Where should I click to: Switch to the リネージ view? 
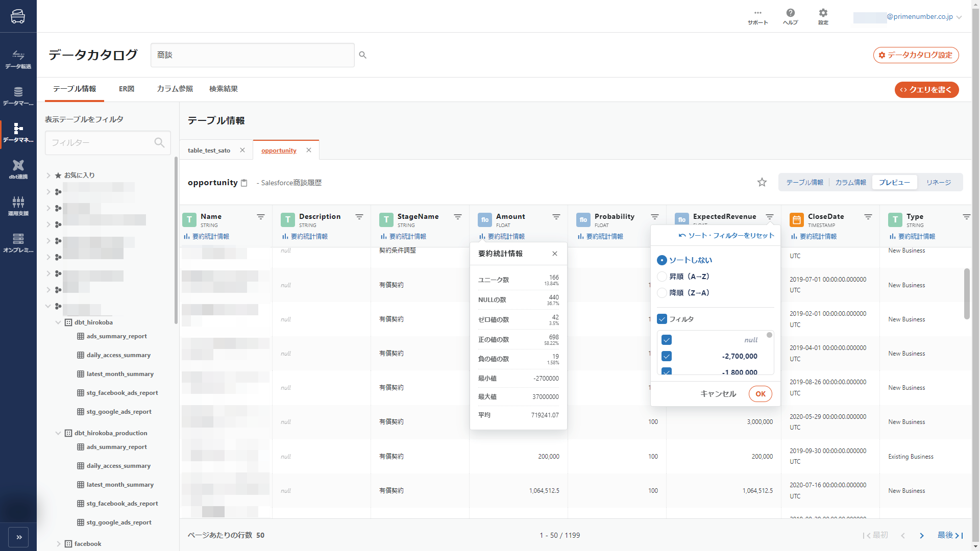tap(939, 182)
